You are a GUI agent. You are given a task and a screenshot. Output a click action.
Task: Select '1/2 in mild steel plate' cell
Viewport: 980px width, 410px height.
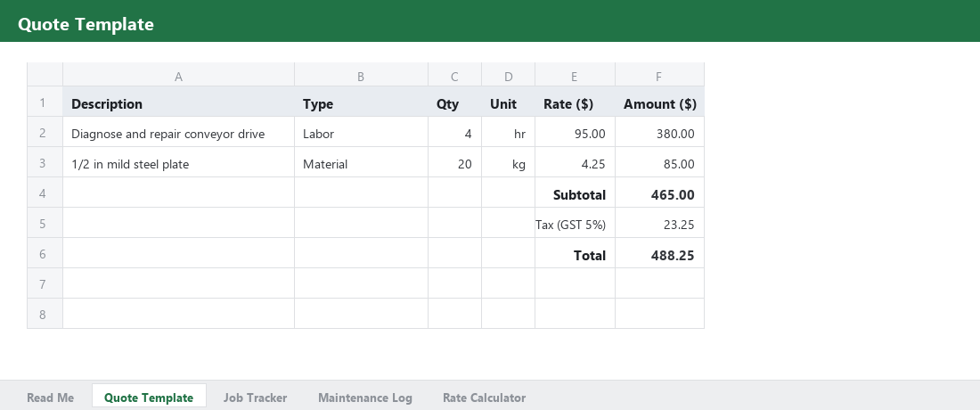[x=179, y=162]
